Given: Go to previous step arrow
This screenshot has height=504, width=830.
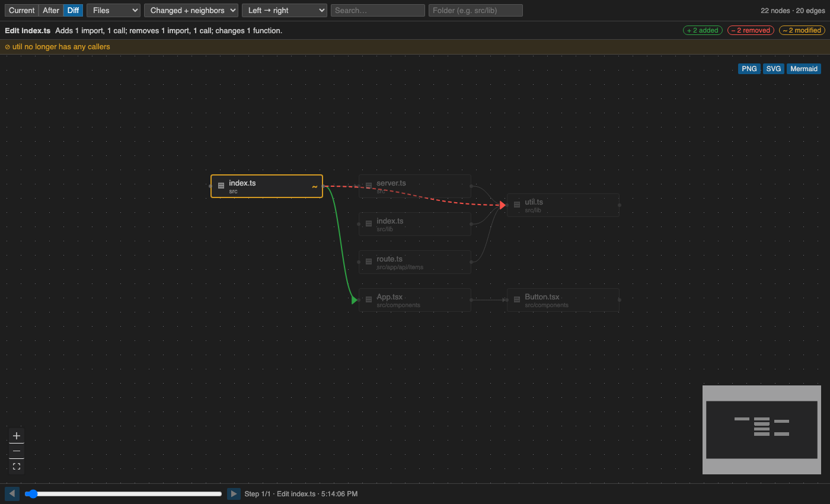Looking at the screenshot, I should pos(12,494).
